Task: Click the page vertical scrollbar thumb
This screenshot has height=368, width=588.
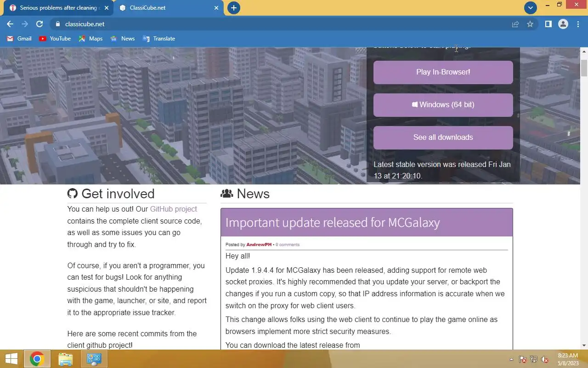Action: (584, 68)
